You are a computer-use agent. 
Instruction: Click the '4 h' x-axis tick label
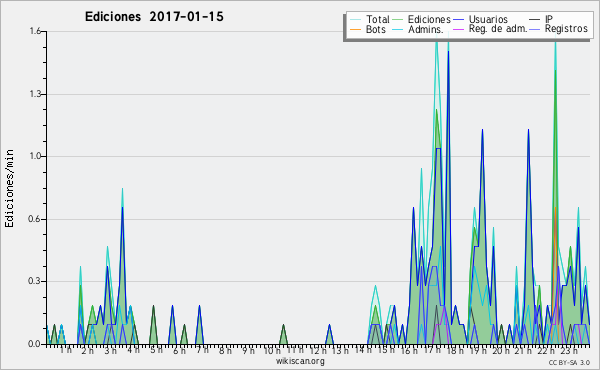[x=134, y=350]
